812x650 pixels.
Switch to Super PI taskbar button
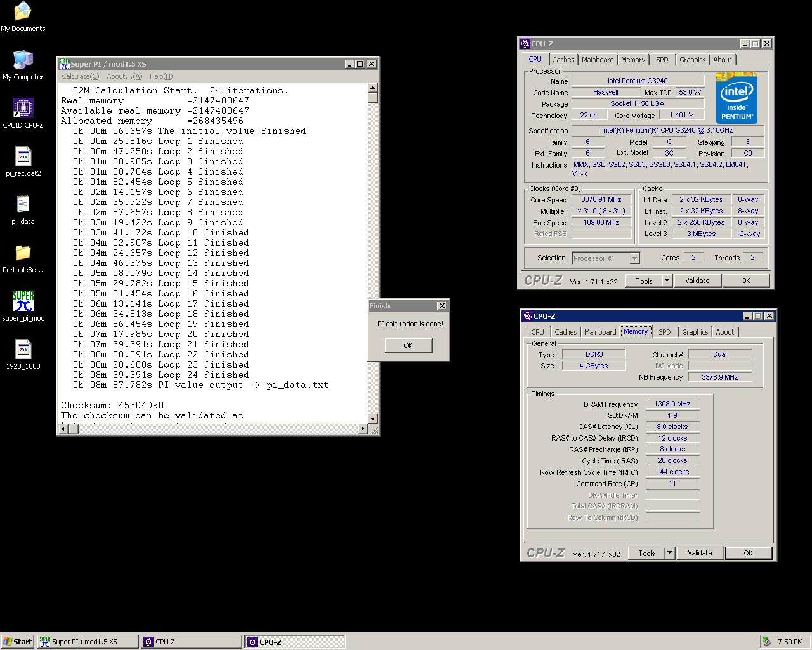87,642
